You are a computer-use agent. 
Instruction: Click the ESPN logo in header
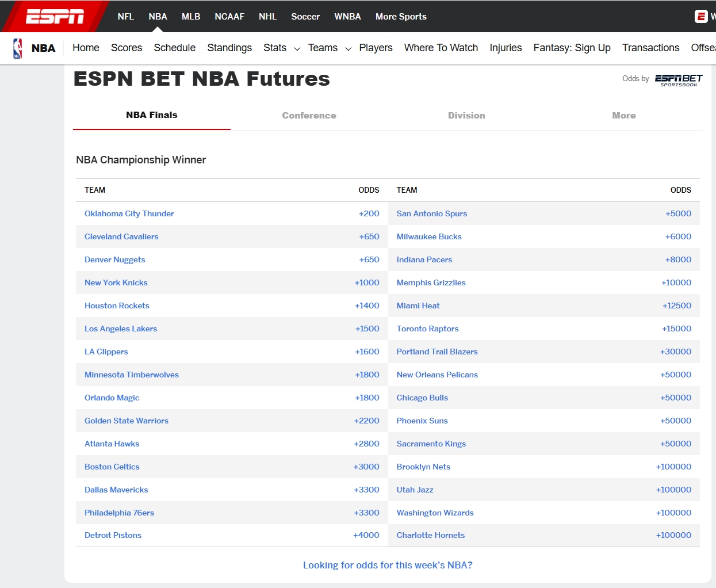click(55, 17)
